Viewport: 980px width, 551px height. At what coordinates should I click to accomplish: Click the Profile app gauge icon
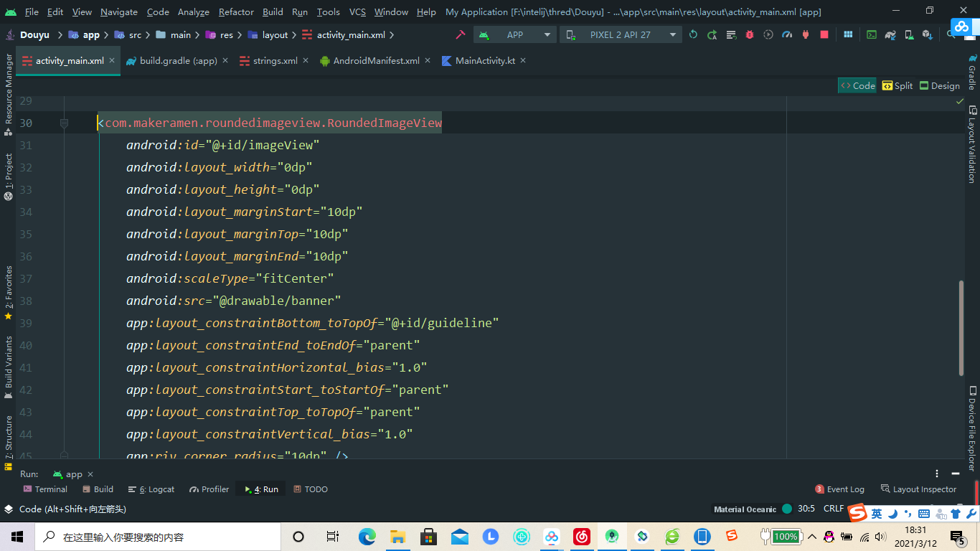click(x=787, y=34)
